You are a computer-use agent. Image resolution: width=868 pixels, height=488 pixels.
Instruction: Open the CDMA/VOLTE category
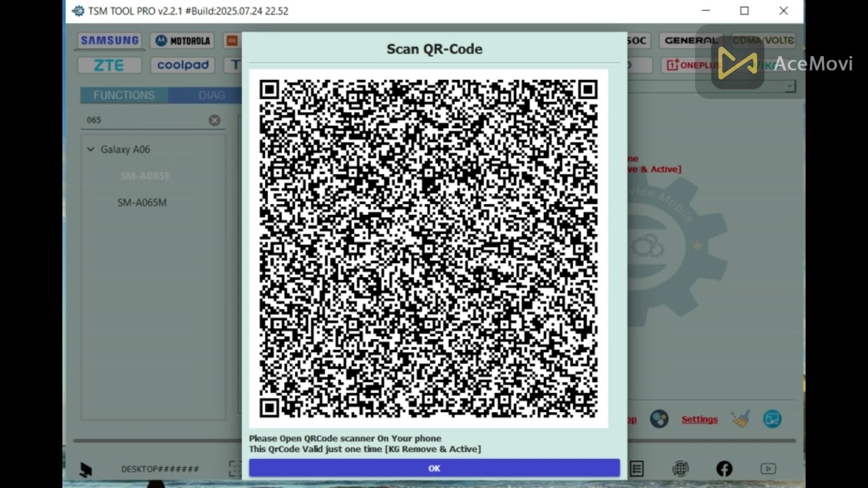pyautogui.click(x=764, y=41)
